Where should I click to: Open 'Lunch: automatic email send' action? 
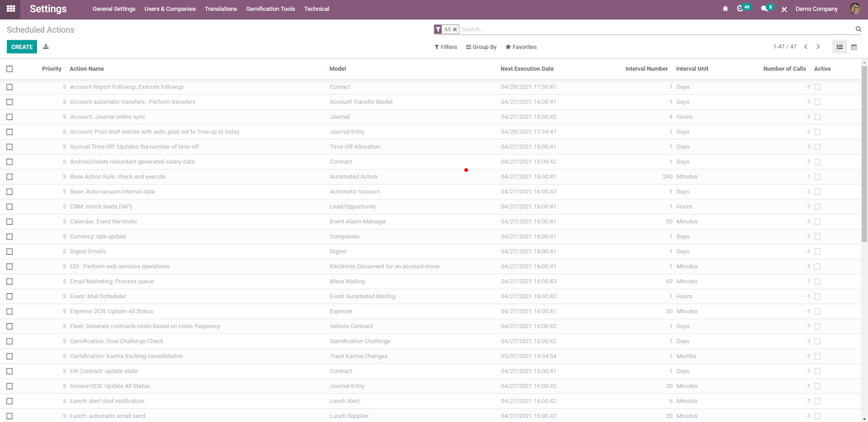coord(107,416)
